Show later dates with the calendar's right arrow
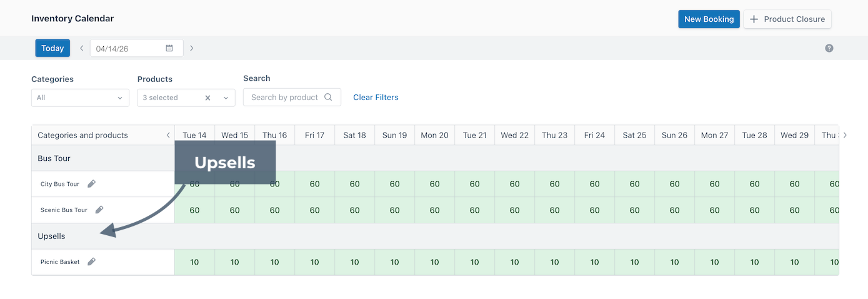 845,135
